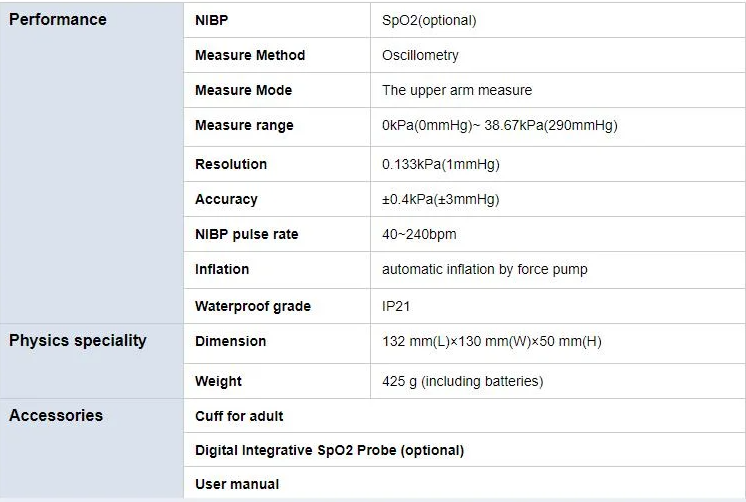Click the Accessories section heading
The height and width of the screenshot is (502, 746).
[x=56, y=415]
